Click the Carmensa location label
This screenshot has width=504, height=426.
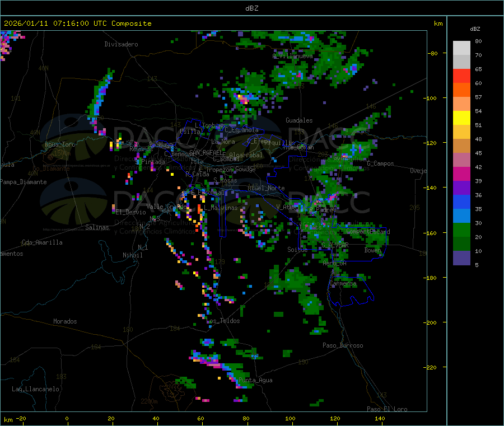point(343,284)
